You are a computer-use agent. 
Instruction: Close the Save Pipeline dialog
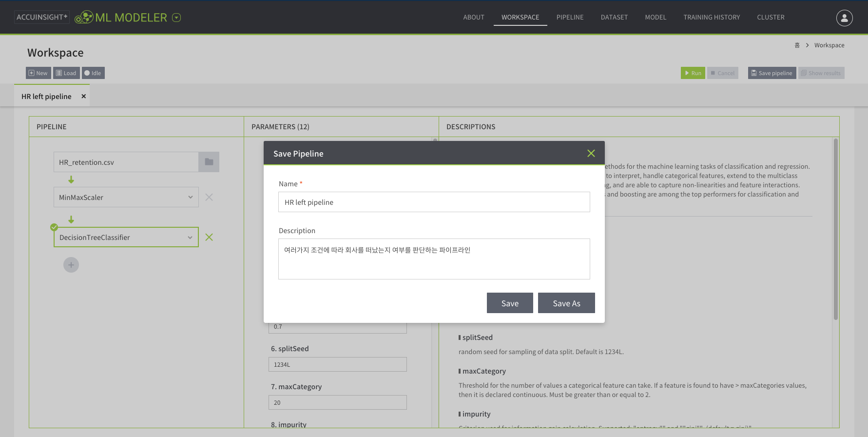(591, 153)
